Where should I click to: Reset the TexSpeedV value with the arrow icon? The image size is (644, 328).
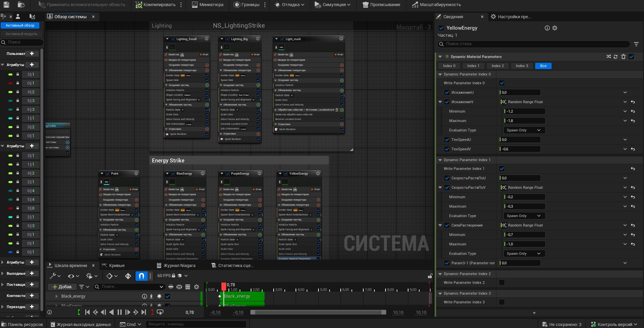(x=633, y=149)
